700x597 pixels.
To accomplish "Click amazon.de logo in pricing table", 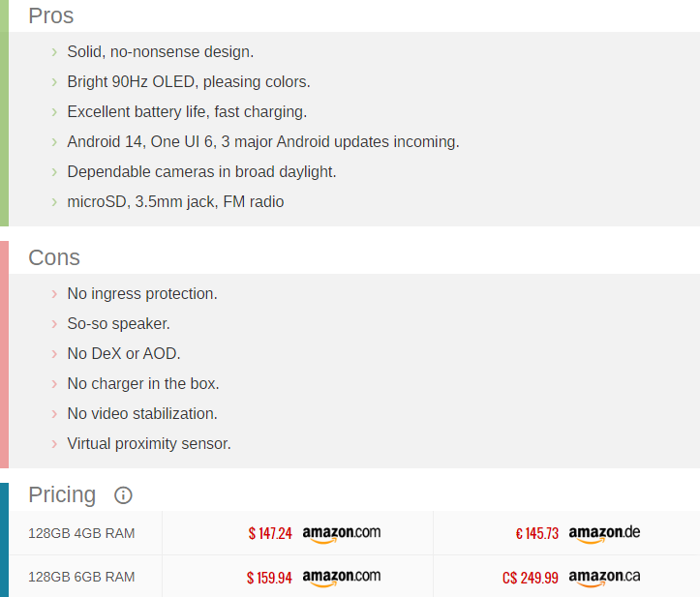I will pos(604,534).
